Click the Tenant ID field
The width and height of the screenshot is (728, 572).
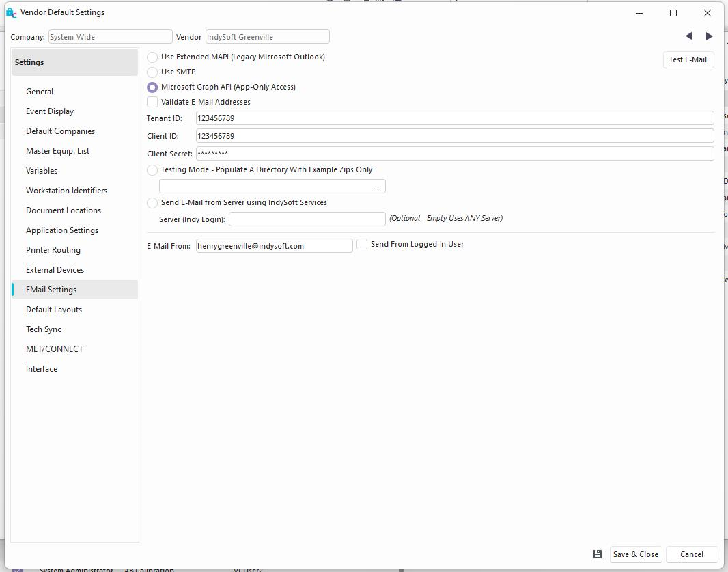[x=454, y=118]
